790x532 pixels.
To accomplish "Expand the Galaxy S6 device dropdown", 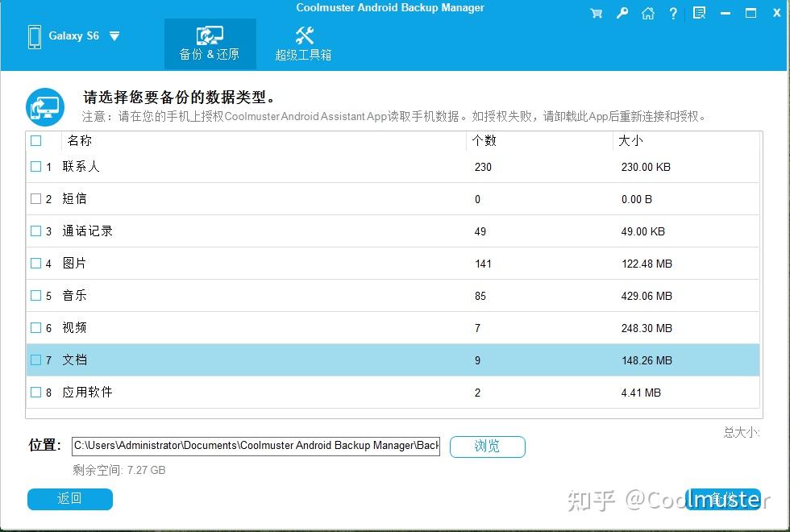I will (x=114, y=36).
